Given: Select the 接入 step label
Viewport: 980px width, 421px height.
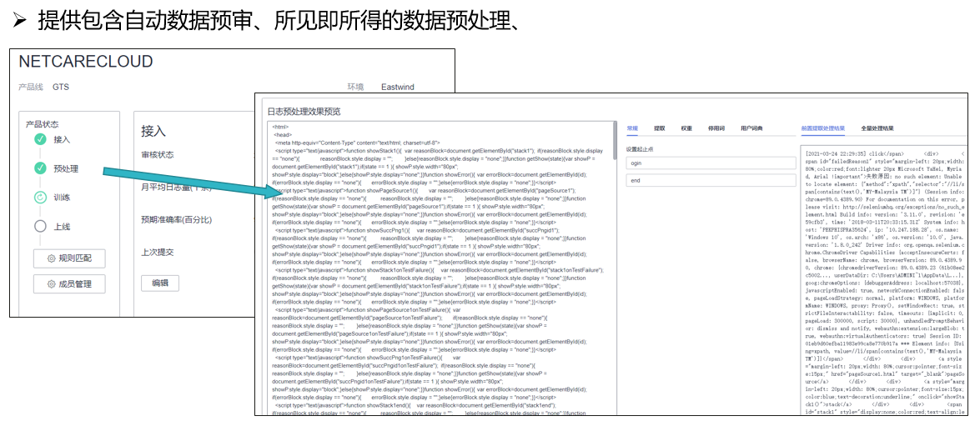Looking at the screenshot, I should click(62, 139).
